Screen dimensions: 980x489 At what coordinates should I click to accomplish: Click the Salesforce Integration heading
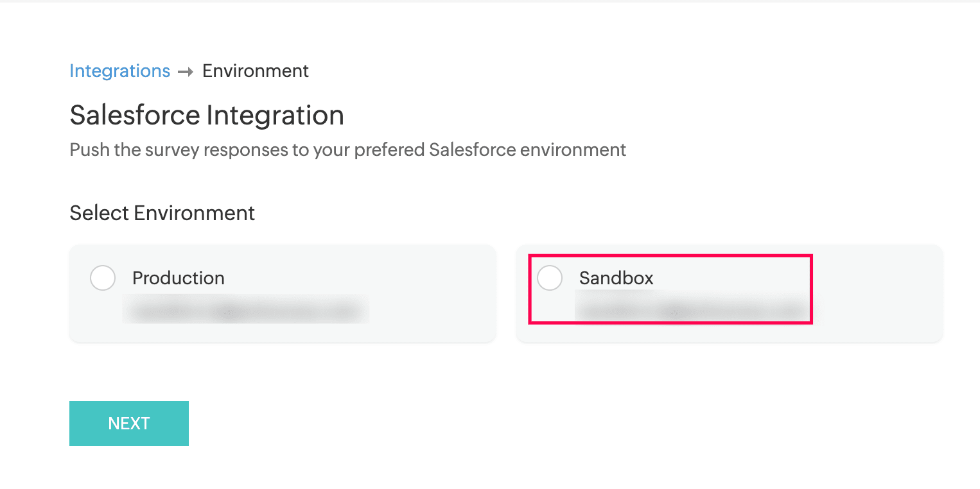click(x=207, y=116)
